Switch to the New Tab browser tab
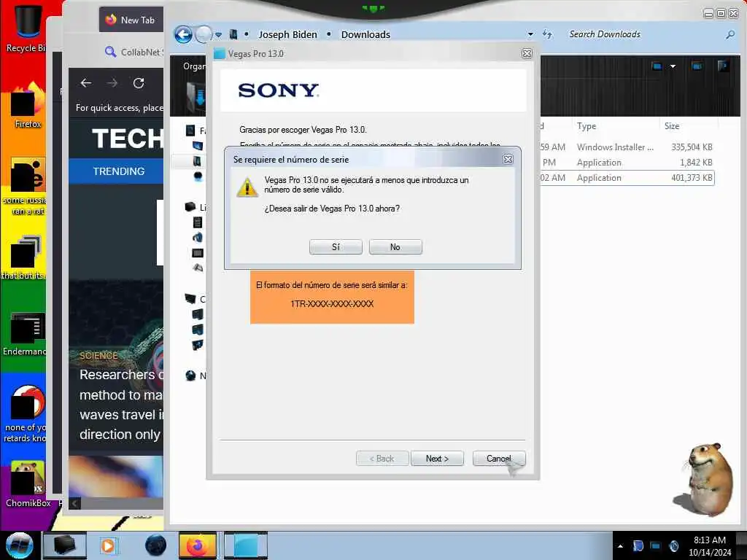This screenshot has height=560, width=747. [x=131, y=20]
